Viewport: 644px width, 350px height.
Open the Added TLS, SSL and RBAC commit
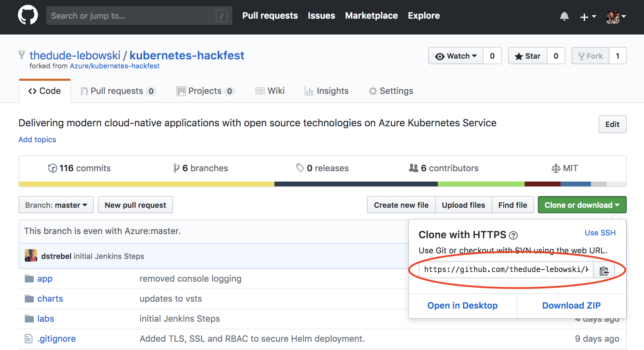252,339
